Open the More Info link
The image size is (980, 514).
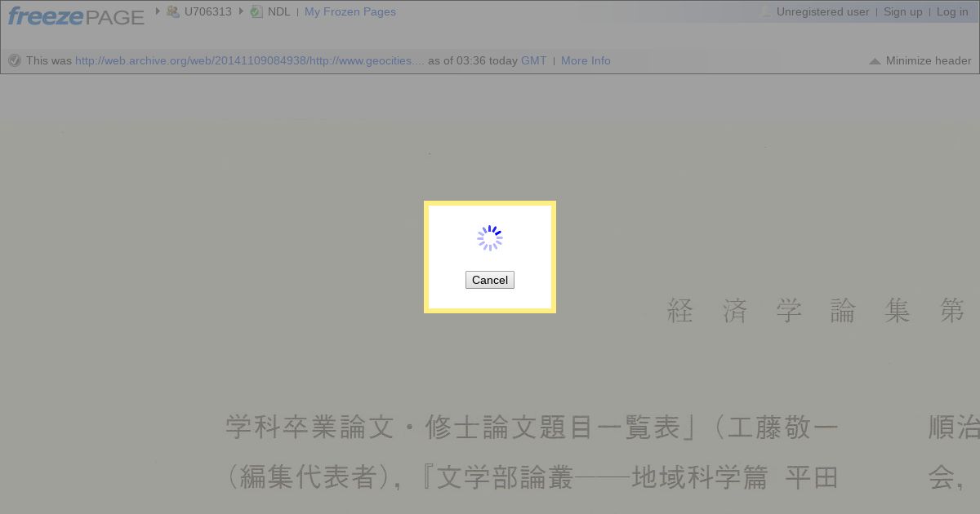coord(586,60)
